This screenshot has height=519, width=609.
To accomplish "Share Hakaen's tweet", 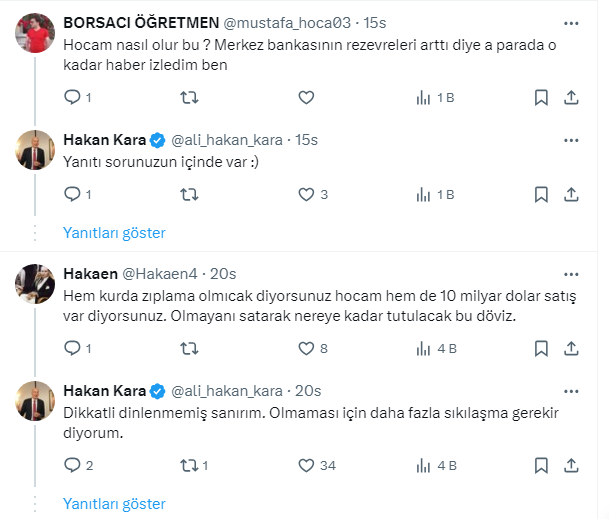I will tap(571, 348).
